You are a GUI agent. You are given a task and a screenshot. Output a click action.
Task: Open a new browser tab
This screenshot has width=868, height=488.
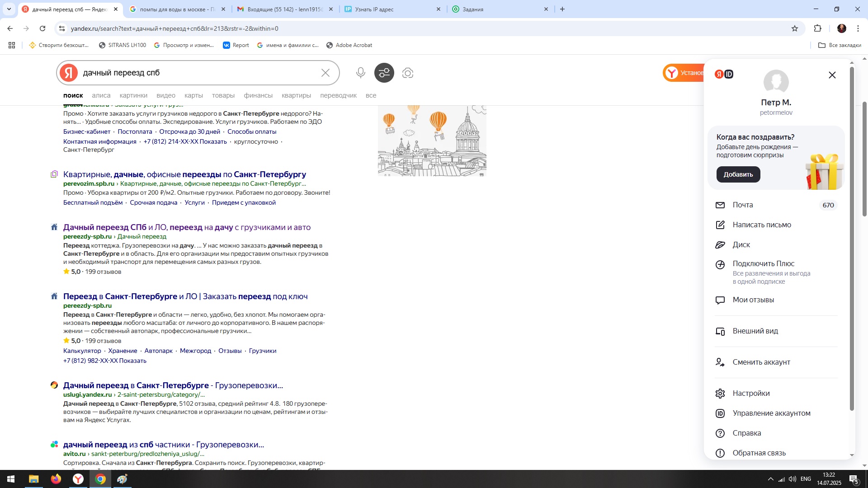(x=562, y=9)
